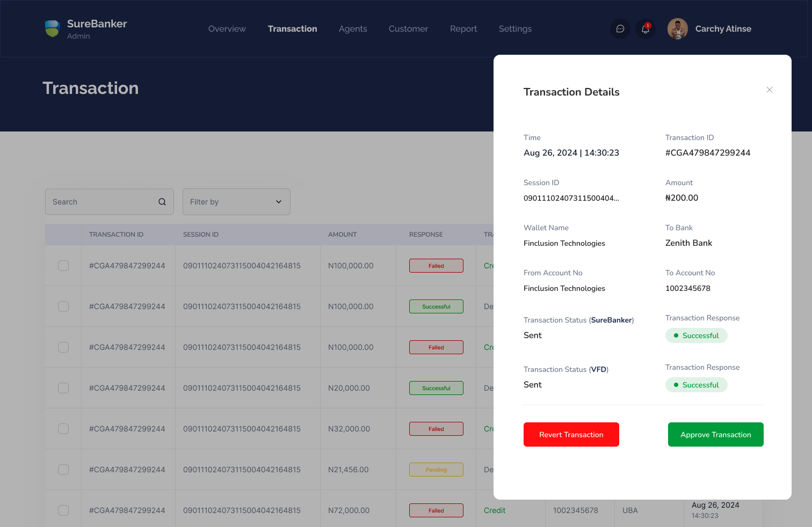The height and width of the screenshot is (527, 812).
Task: Select the N20,000.00 row checkbox
Action: pyautogui.click(x=63, y=388)
